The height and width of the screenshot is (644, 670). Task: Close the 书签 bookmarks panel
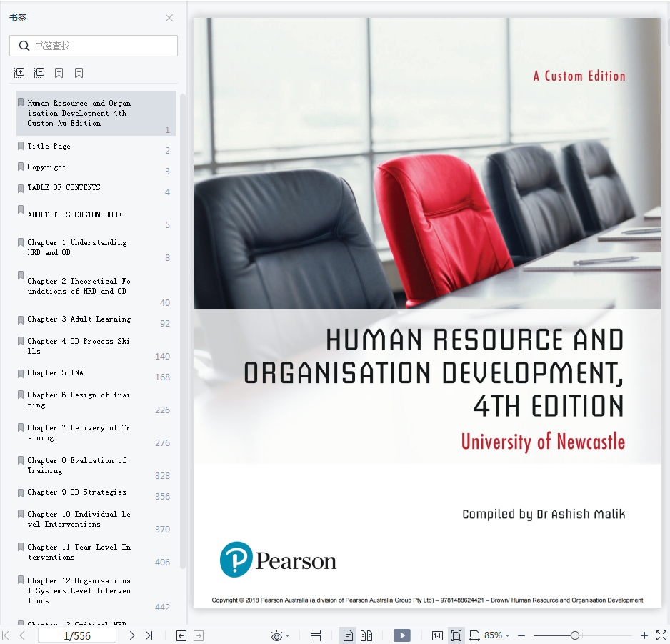[169, 18]
